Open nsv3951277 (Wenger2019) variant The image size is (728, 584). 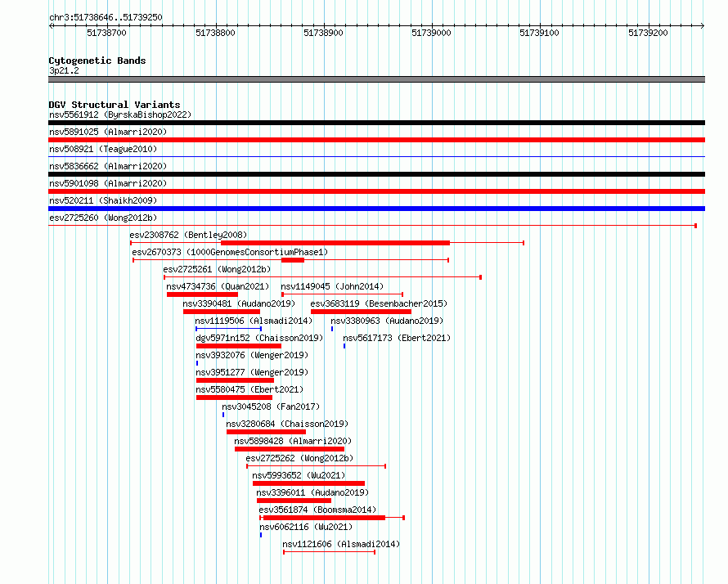(252, 372)
